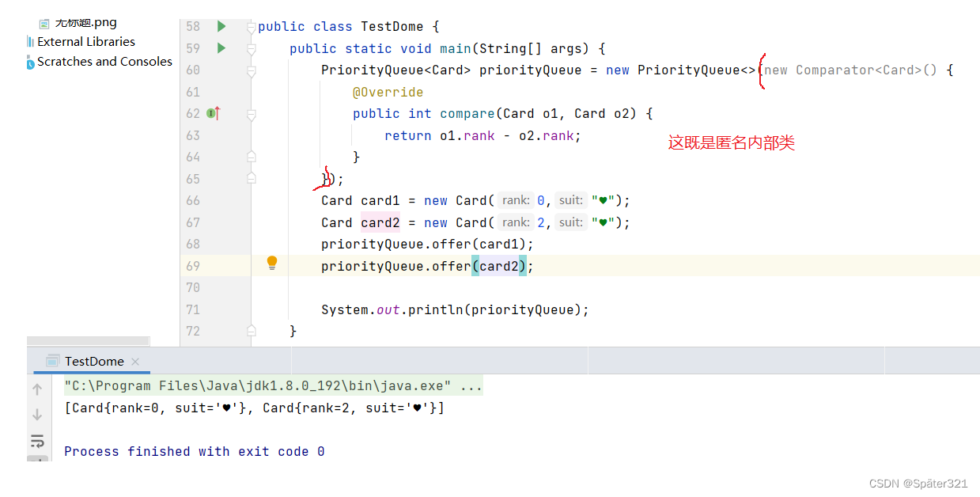This screenshot has height=497, width=980.
Task: Click the 'suit:' hint on line 66
Action: tap(571, 201)
